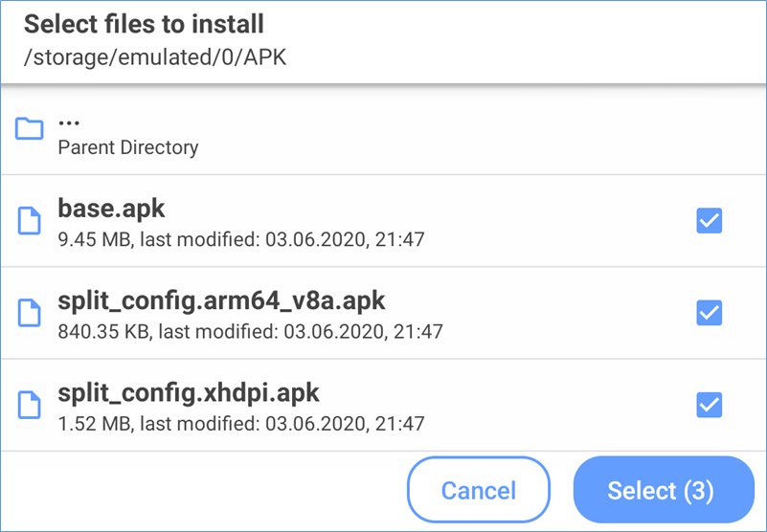
Task: Select the split_config.xhdpi.apk file name
Action: 189,391
